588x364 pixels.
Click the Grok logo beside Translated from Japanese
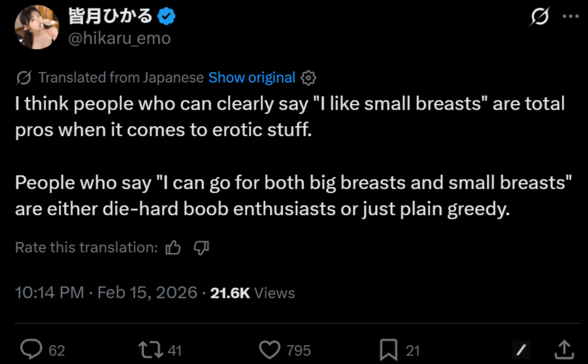24,78
